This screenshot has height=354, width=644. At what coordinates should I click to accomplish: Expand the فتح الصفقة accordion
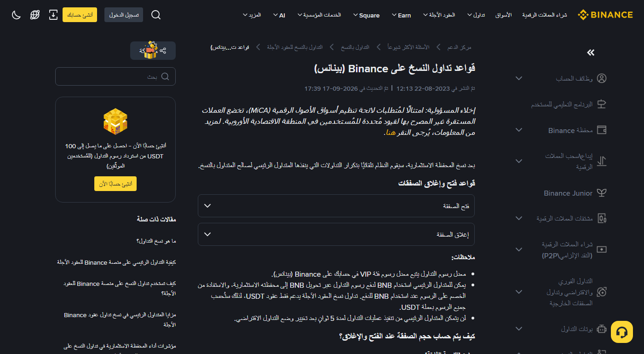click(x=336, y=206)
